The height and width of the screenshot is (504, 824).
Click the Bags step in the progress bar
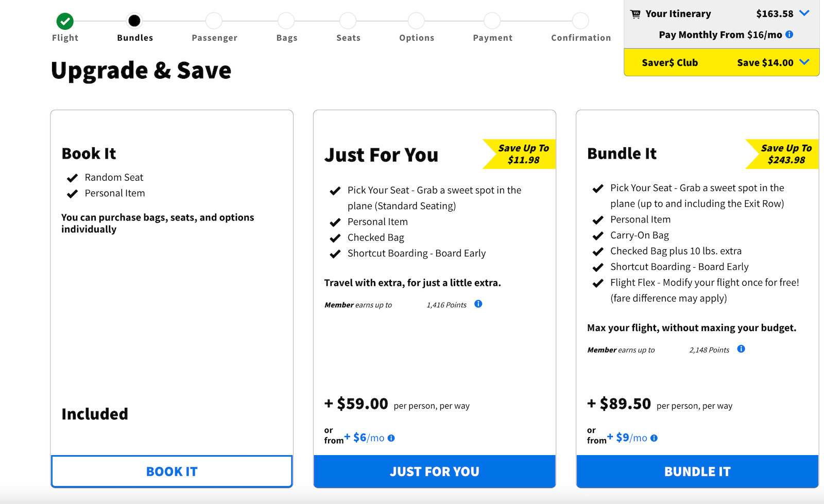pos(286,22)
